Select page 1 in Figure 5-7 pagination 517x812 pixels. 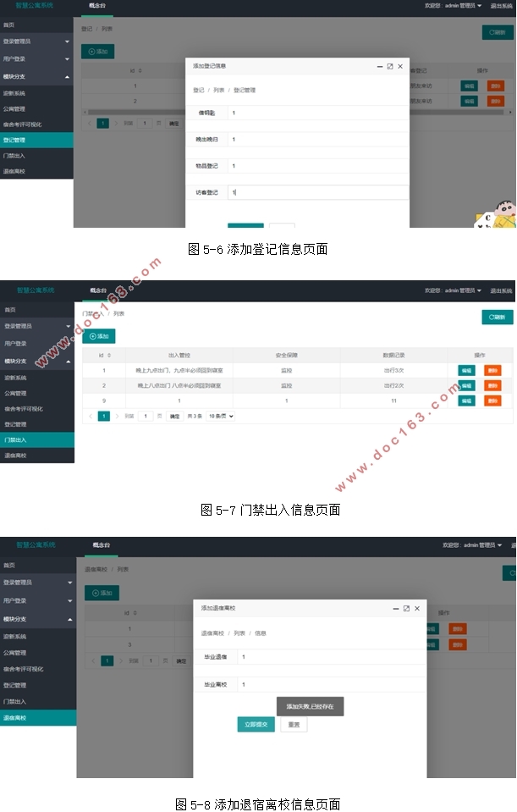[x=104, y=416]
